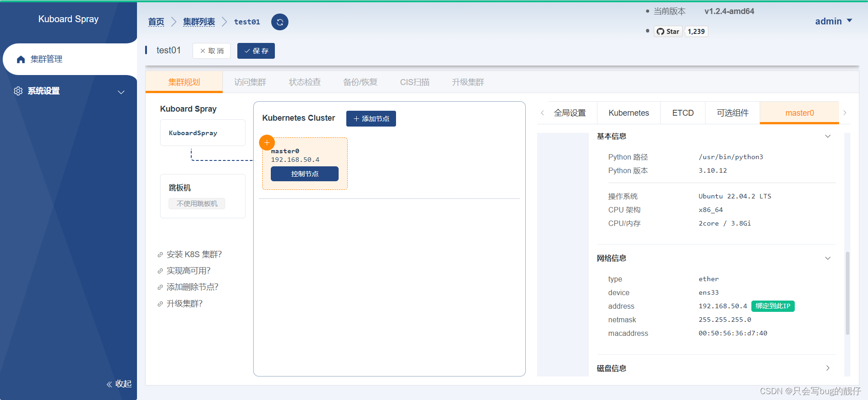Click the link icon beside 安装 K8S 集群?

tap(160, 255)
